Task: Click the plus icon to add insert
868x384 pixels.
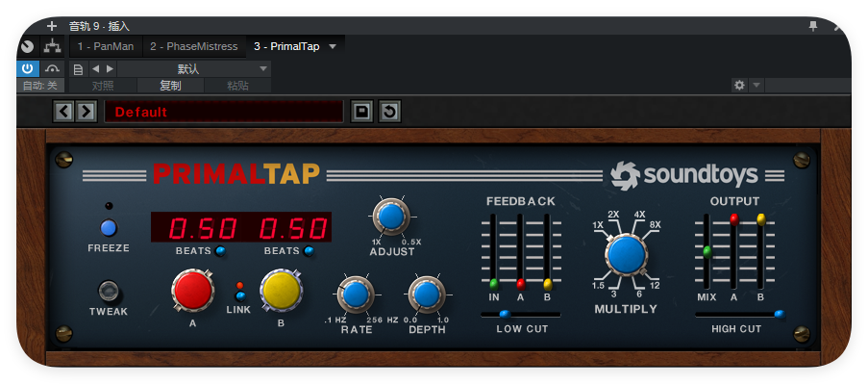Action: click(x=52, y=25)
